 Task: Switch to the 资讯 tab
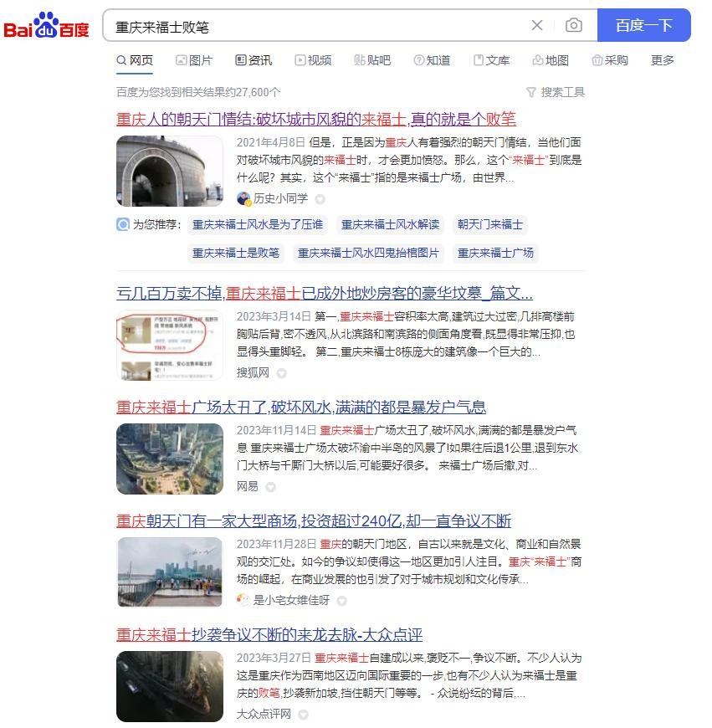[254, 60]
